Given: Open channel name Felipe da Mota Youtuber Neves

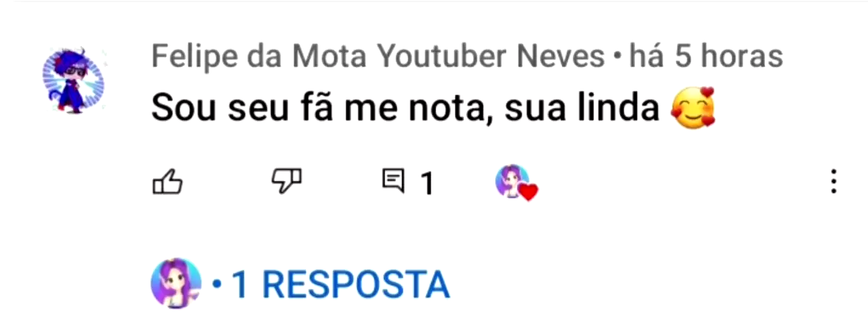Looking at the screenshot, I should click(378, 56).
